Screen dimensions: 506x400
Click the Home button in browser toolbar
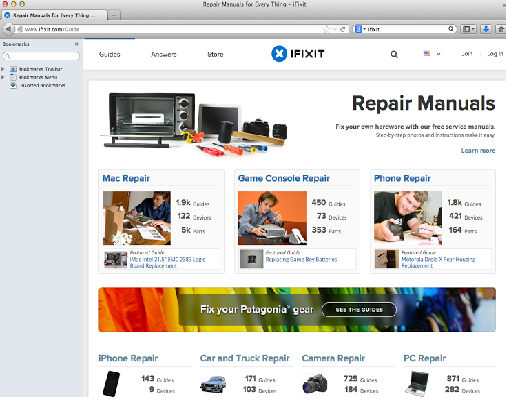tap(501, 29)
